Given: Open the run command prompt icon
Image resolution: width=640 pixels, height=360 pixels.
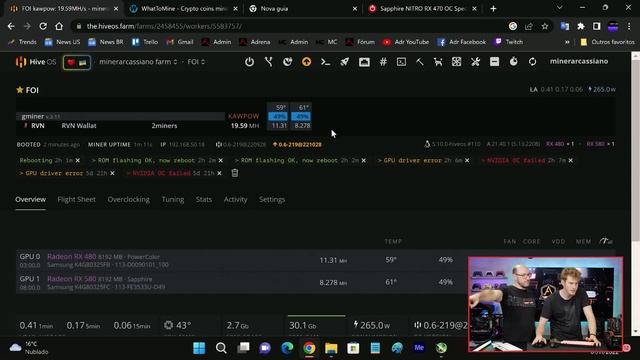Looking at the screenshot, I should (325, 62).
